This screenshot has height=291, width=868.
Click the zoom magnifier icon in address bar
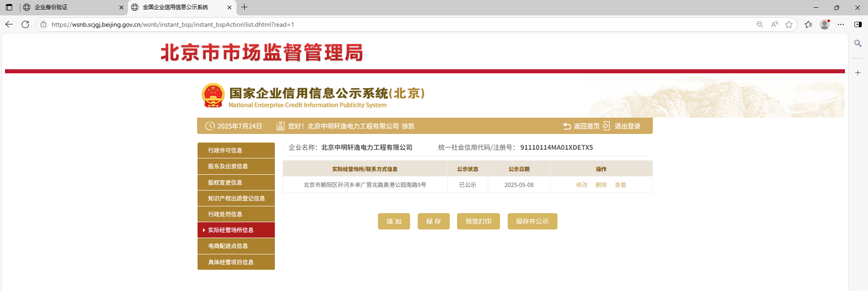pos(759,24)
